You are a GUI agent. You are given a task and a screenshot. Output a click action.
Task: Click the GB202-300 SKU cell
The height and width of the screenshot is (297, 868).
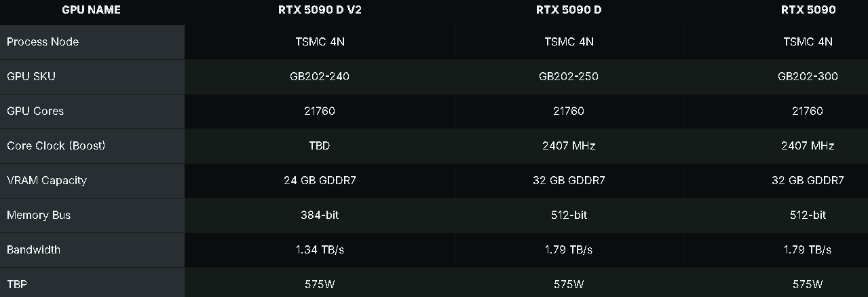click(808, 76)
